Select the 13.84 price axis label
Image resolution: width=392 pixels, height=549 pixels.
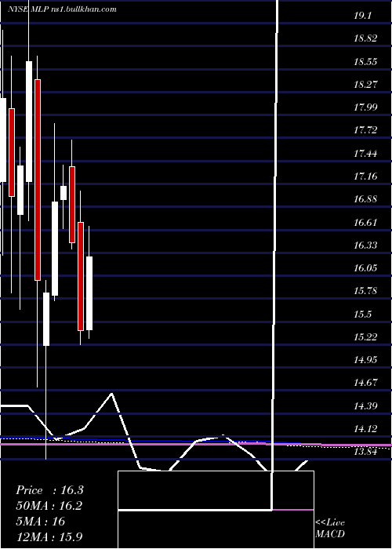(365, 452)
